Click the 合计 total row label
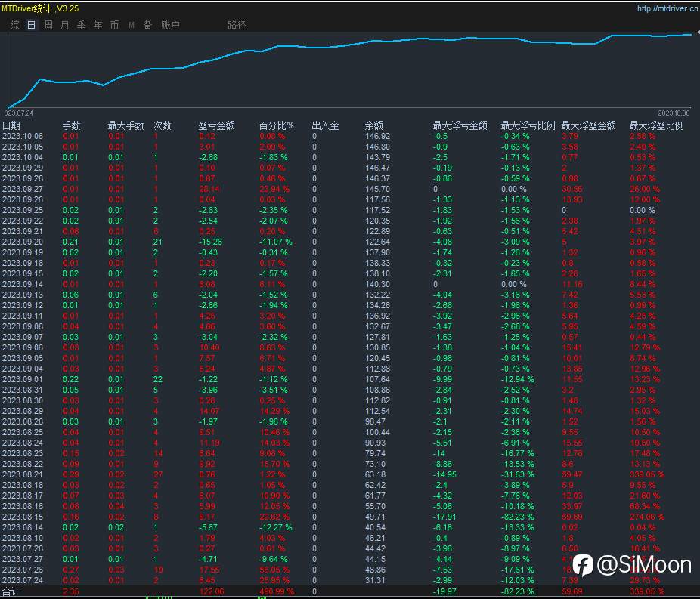 11,592
